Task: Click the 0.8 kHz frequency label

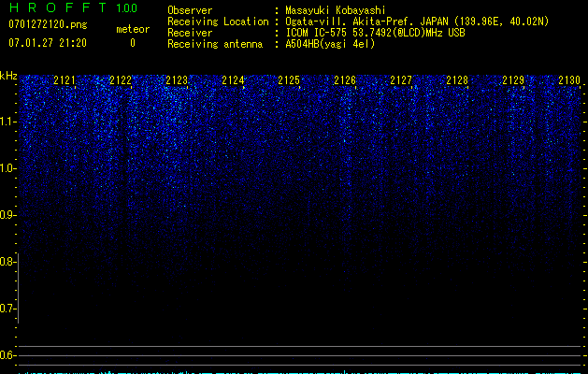Action: [x=7, y=262]
